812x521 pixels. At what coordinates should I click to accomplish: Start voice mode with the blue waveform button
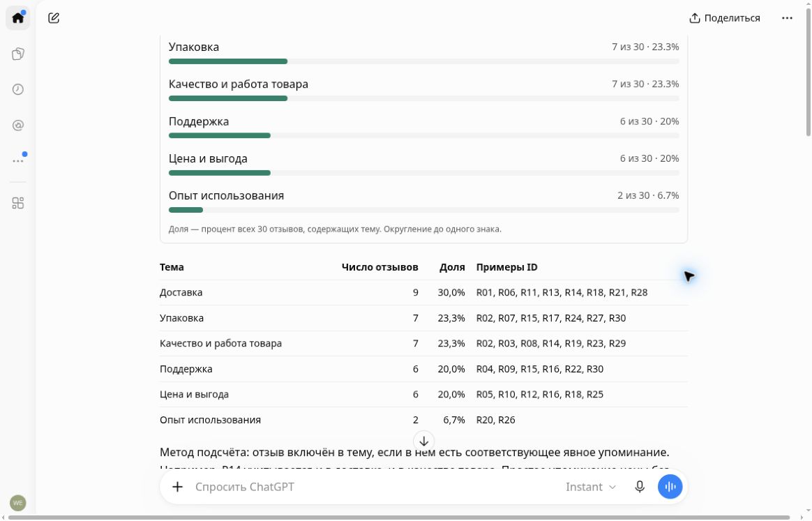click(x=670, y=487)
